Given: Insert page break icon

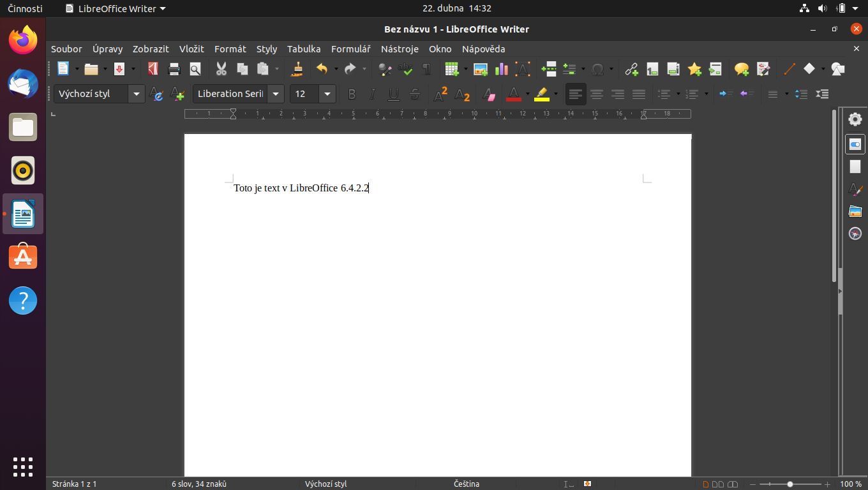Looking at the screenshot, I should [549, 69].
